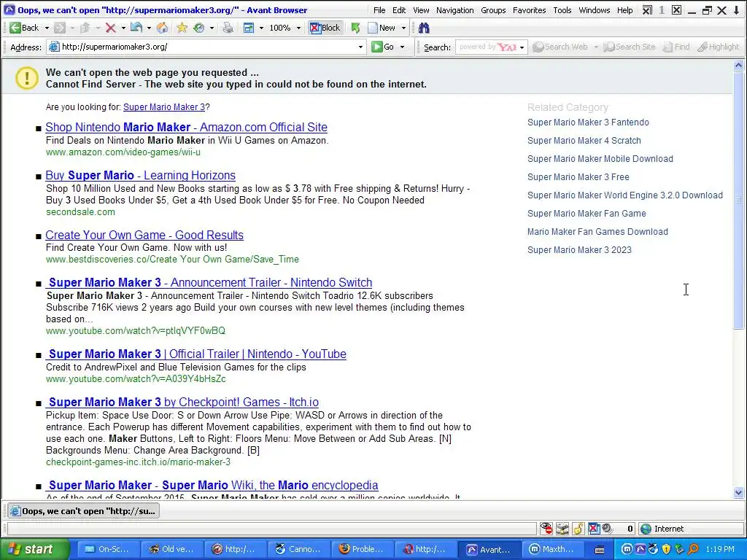Toggle the status bar speaker sound icon
Image resolution: width=747 pixels, height=560 pixels.
(x=607, y=529)
